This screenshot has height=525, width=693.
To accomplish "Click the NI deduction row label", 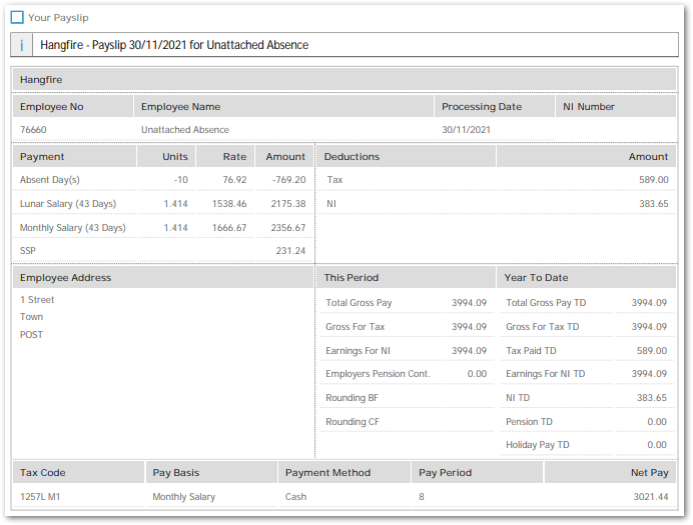I will [x=332, y=204].
